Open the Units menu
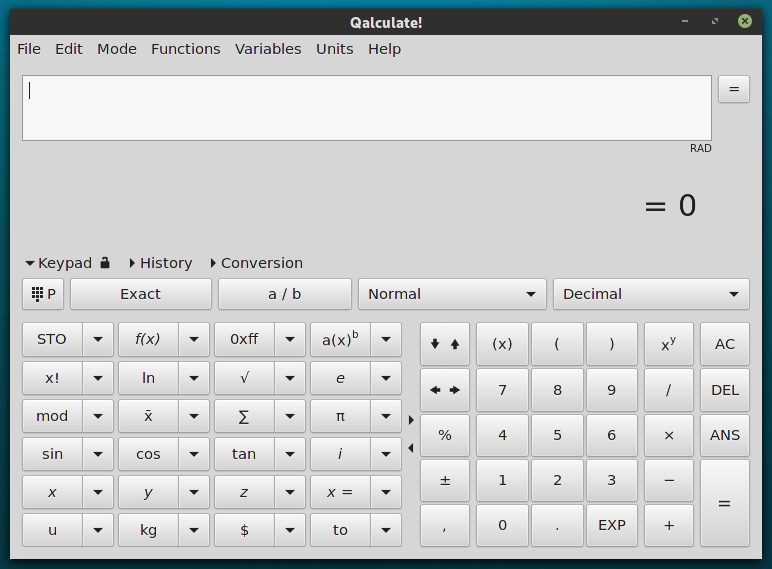Screen dimensions: 772x569 tap(334, 49)
